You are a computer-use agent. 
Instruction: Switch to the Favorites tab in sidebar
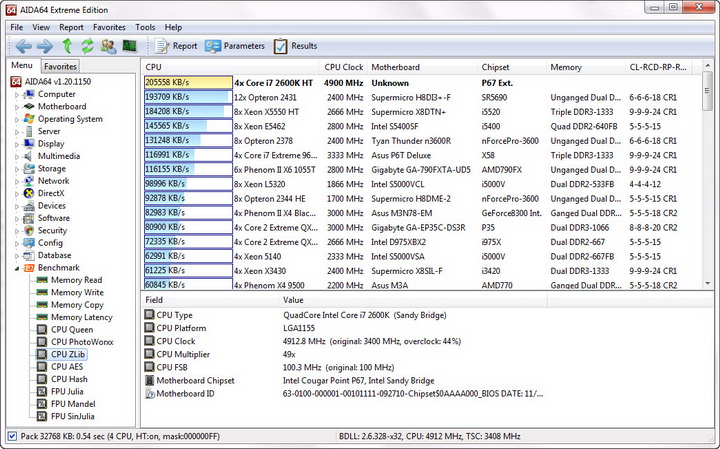60,67
